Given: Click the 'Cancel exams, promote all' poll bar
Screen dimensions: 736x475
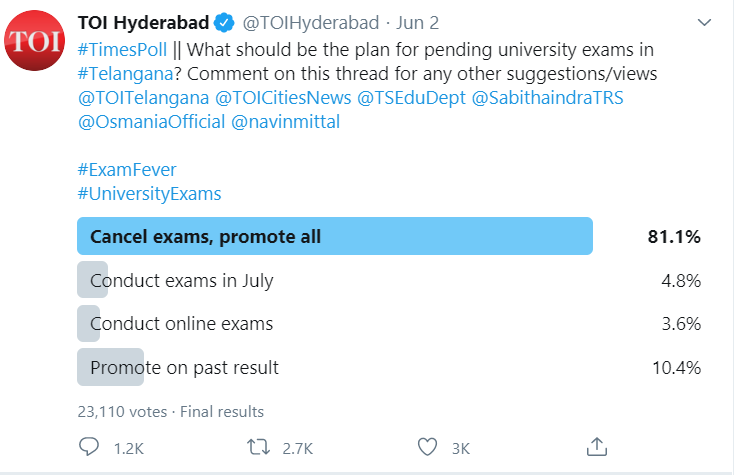Looking at the screenshot, I should (x=335, y=237).
